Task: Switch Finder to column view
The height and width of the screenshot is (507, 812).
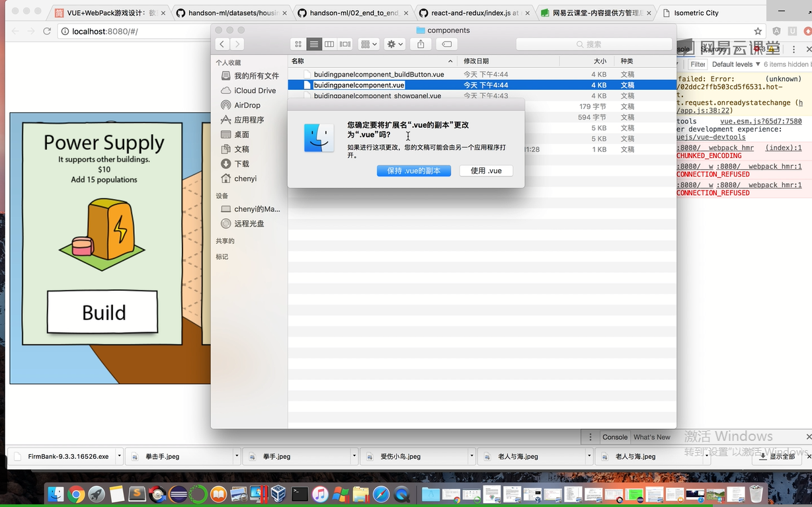Action: (x=329, y=44)
